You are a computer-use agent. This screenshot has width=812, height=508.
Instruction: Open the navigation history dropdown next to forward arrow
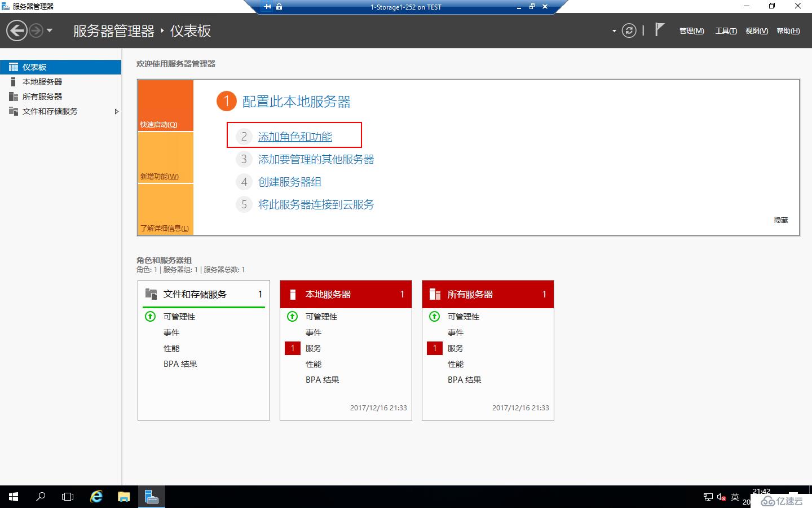click(x=50, y=30)
